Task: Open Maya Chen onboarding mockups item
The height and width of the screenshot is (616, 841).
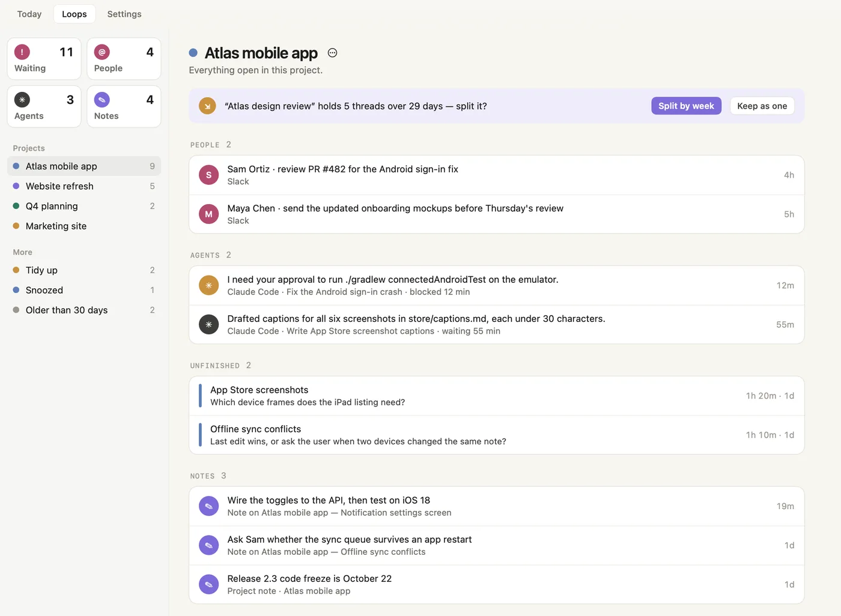Action: 496,214
